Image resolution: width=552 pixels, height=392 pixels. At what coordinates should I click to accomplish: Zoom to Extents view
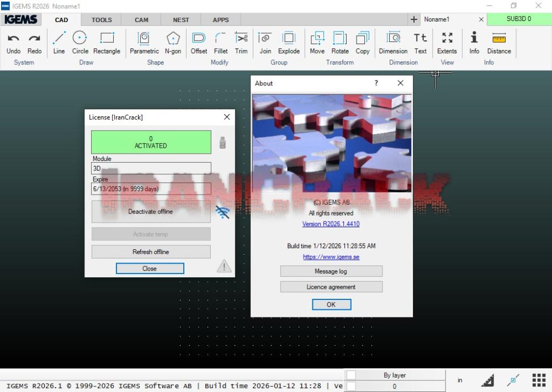click(447, 42)
